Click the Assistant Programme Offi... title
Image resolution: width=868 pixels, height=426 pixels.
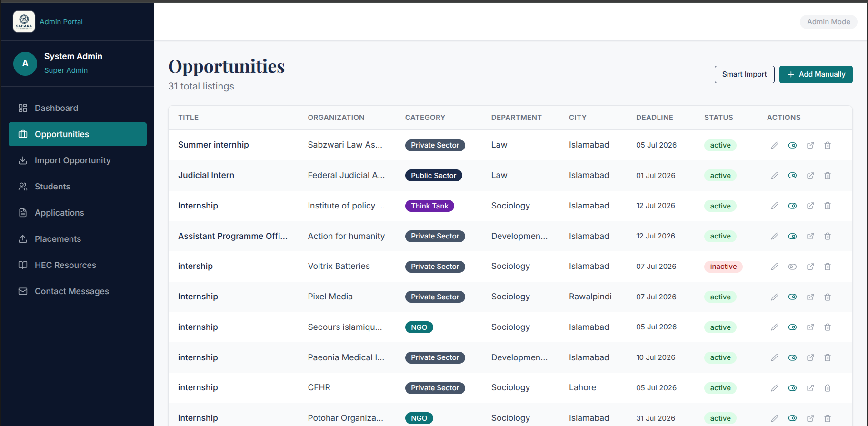pyautogui.click(x=233, y=236)
